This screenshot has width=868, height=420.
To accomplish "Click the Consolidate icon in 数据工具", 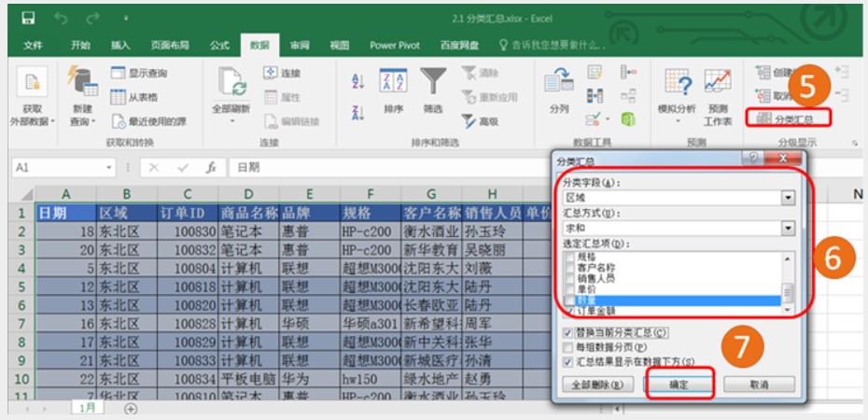I will [x=628, y=72].
